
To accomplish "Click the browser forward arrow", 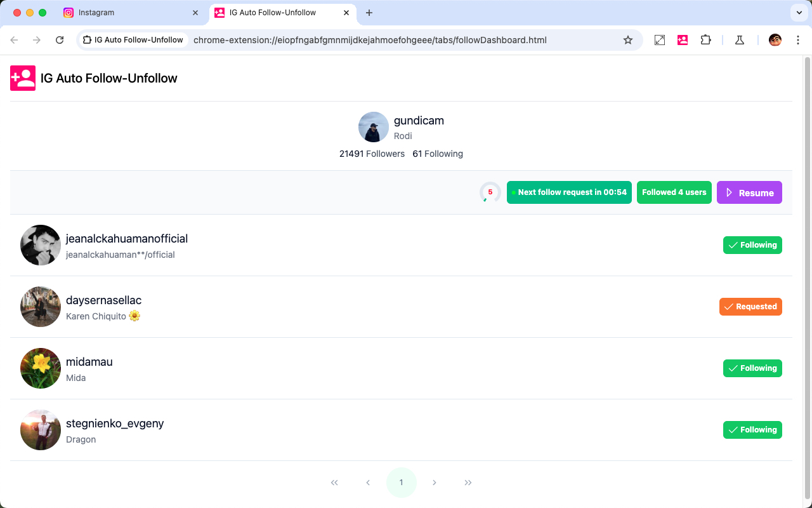I will click(x=37, y=40).
